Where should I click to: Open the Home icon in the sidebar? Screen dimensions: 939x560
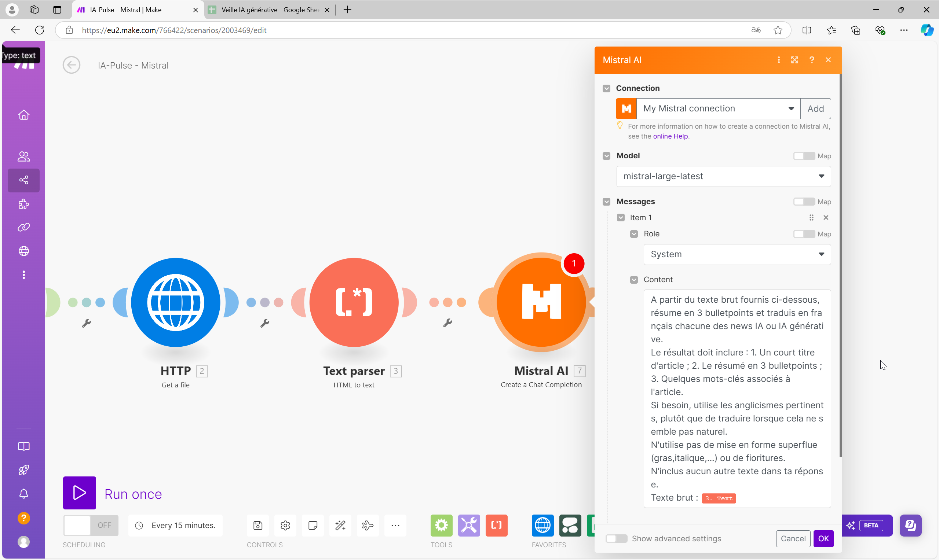24,115
